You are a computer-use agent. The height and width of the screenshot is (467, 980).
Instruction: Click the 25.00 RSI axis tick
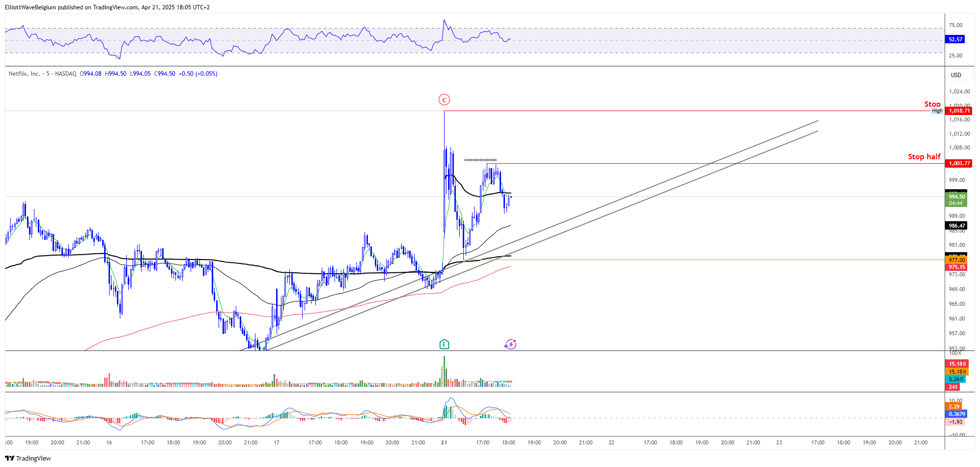pos(955,56)
